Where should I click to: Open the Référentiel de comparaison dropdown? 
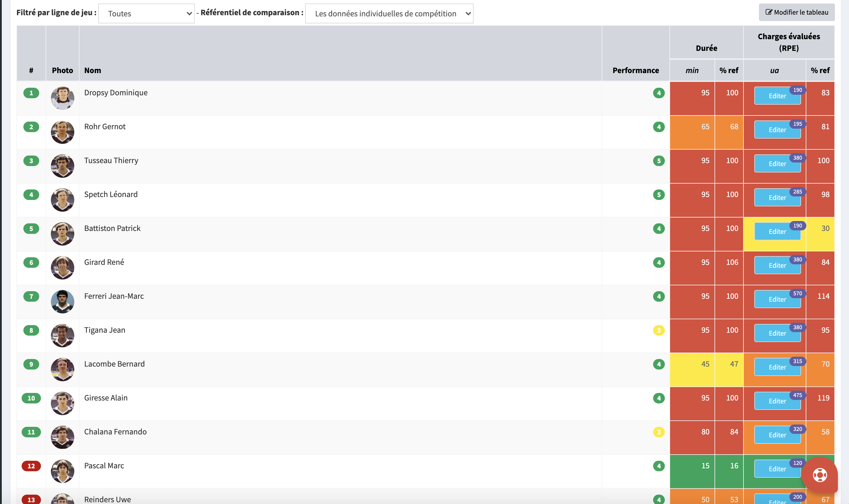click(x=389, y=13)
